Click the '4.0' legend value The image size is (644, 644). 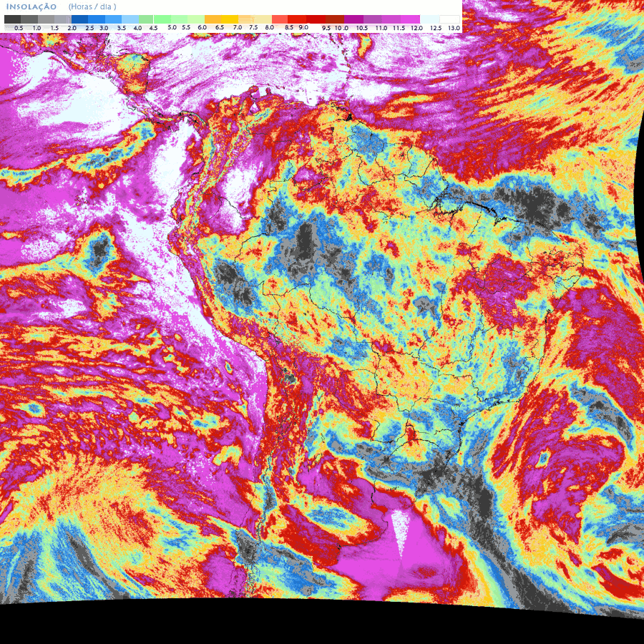pos(137,28)
